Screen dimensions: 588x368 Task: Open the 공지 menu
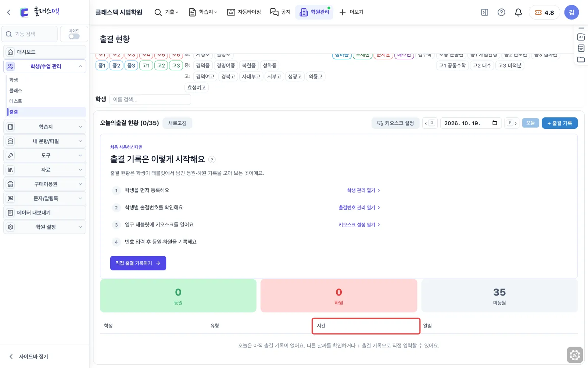[x=280, y=12]
